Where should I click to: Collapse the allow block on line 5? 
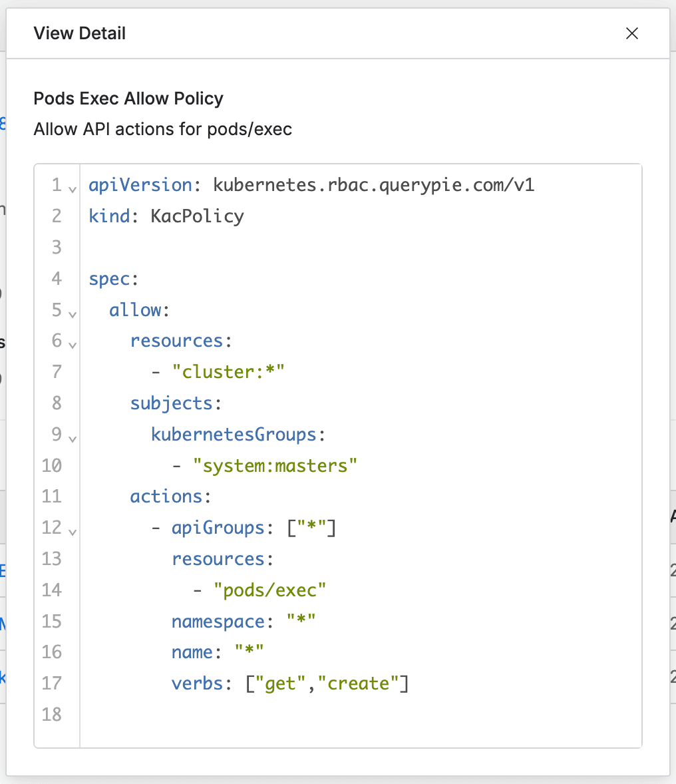[x=73, y=313]
